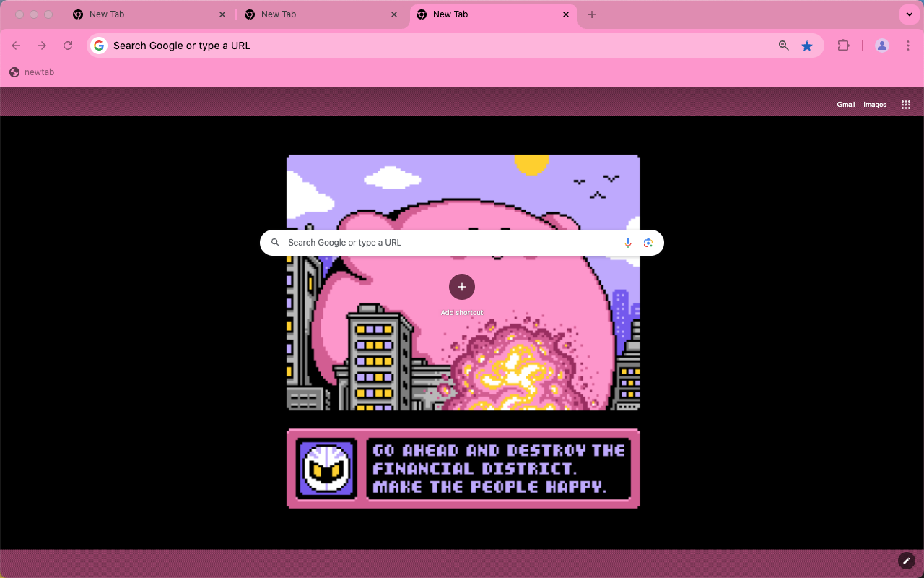Add a shortcut with the plus button
The width and height of the screenshot is (924, 578).
462,287
